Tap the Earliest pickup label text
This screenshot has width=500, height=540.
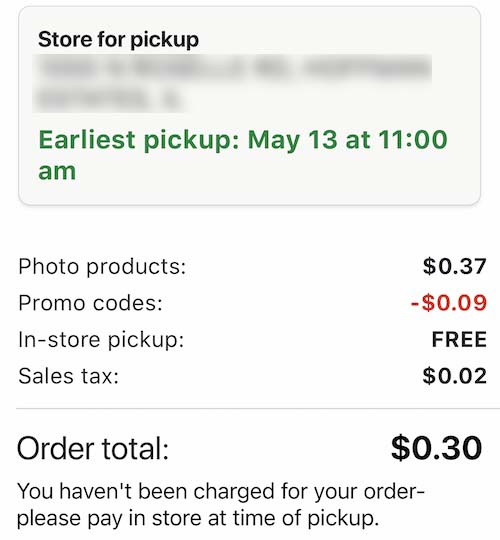pyautogui.click(x=139, y=141)
